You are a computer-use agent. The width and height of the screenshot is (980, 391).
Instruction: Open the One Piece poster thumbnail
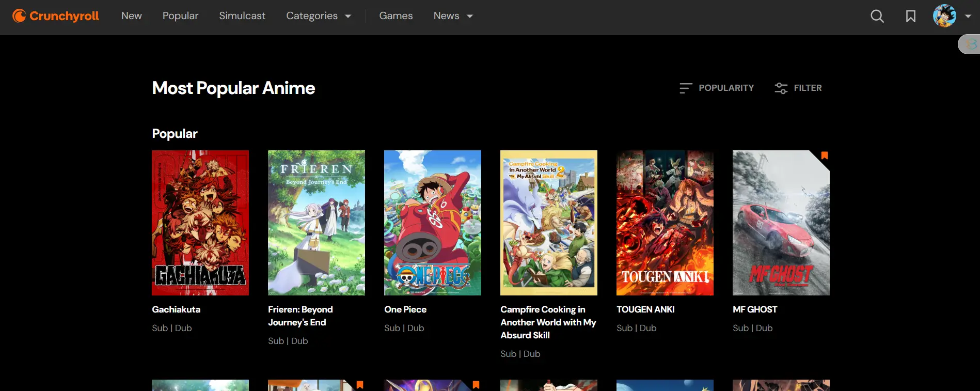(x=433, y=223)
